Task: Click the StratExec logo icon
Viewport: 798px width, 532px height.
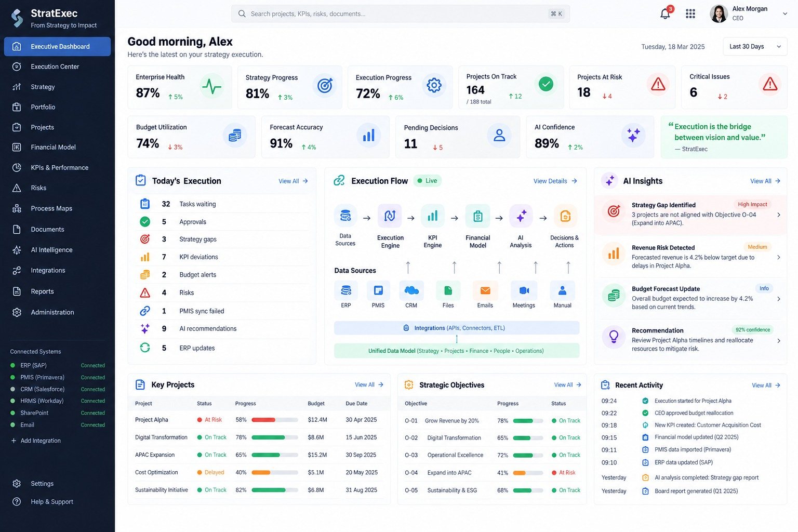Action: point(17,18)
